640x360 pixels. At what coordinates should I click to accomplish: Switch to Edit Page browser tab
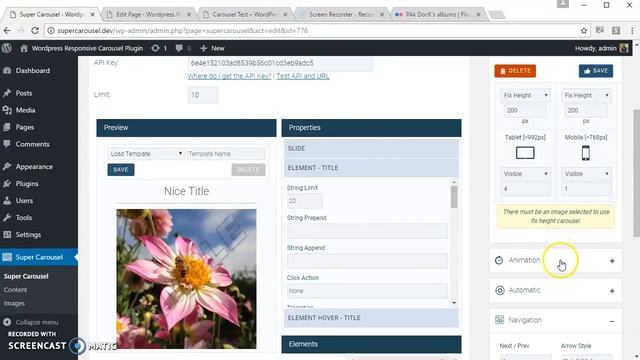pyautogui.click(x=149, y=14)
